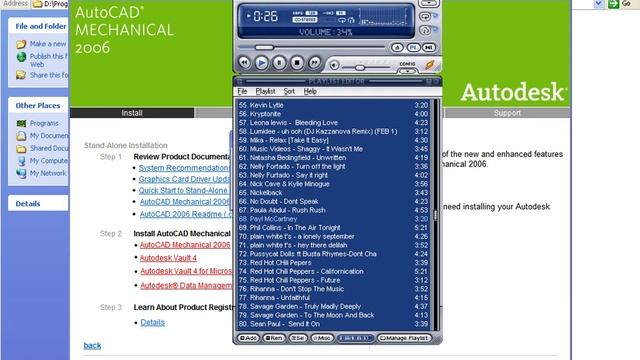Image resolution: width=640 pixels, height=360 pixels.
Task: Click mini transport controls in playlist footer
Action: point(355,338)
